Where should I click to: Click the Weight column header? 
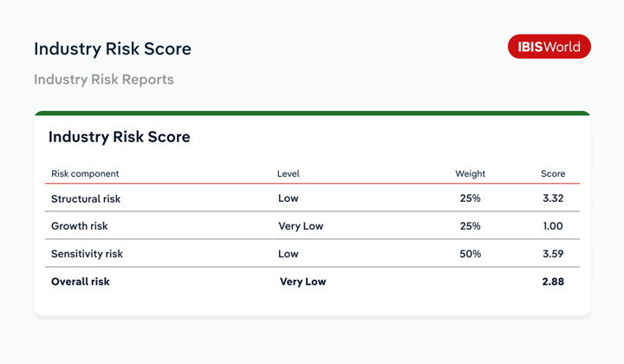click(x=471, y=174)
